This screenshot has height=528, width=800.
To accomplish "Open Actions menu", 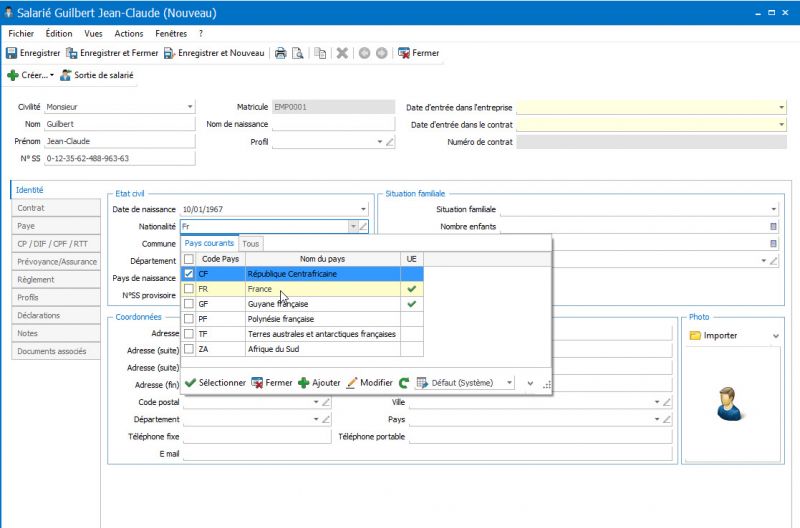I will 129,34.
